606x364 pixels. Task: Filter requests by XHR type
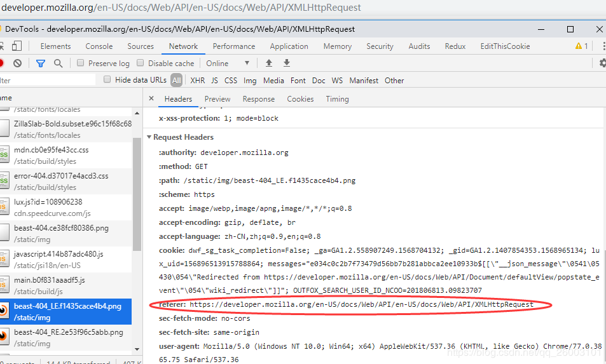click(x=198, y=81)
